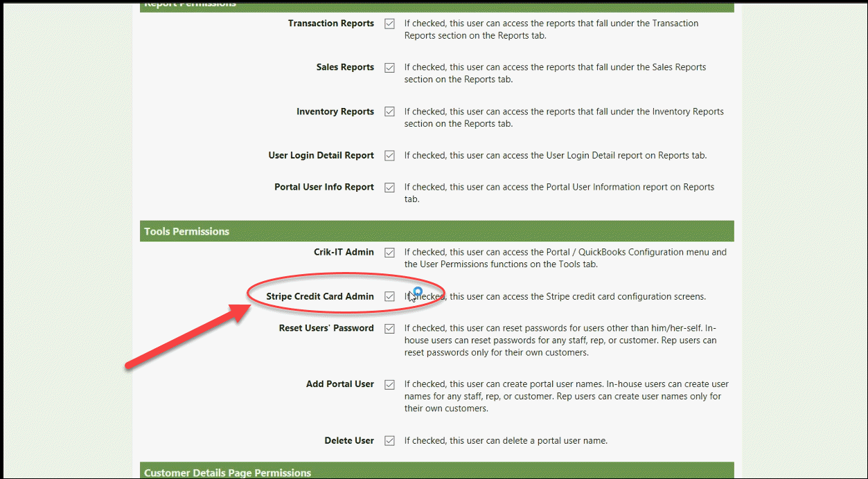Select the bold 'Add Portal User' label
The width and height of the screenshot is (868, 479).
point(339,384)
